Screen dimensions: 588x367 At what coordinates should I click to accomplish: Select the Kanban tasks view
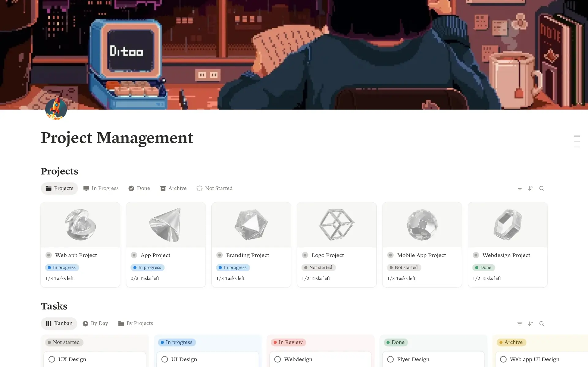tap(59, 324)
